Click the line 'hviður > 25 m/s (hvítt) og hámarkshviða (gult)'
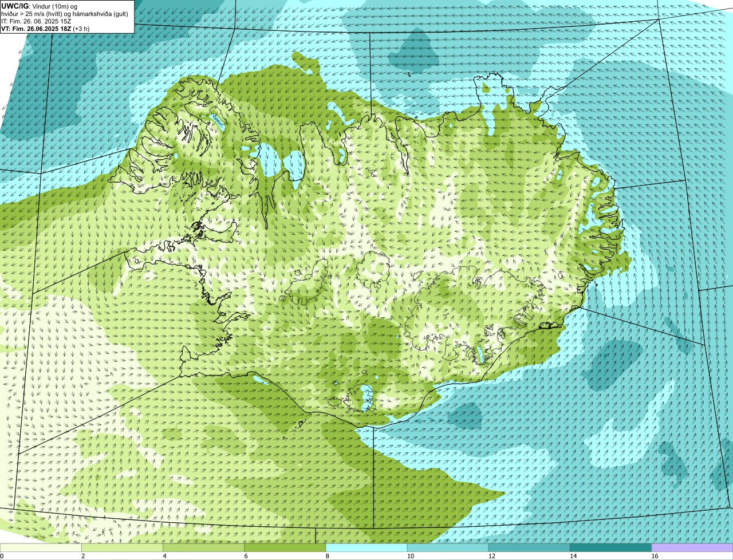The image size is (733, 560). pyautogui.click(x=65, y=14)
